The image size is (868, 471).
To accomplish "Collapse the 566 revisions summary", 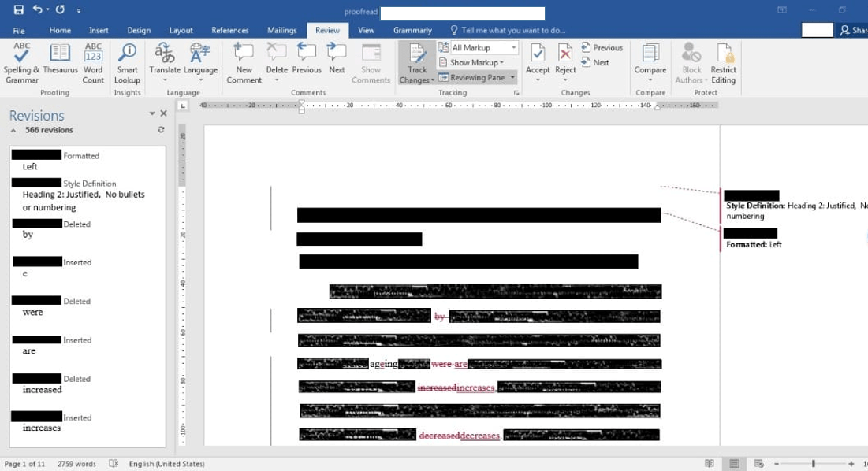I will click(13, 131).
